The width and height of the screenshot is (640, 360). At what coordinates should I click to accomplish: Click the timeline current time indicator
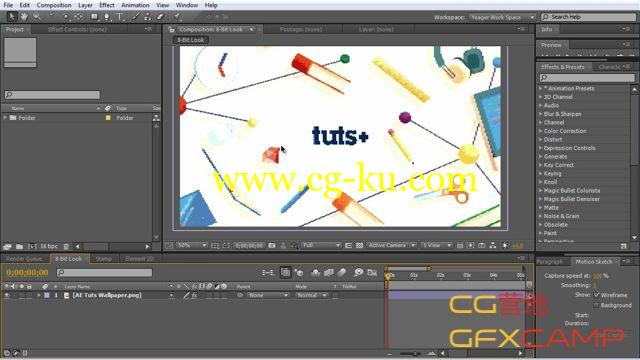click(388, 276)
